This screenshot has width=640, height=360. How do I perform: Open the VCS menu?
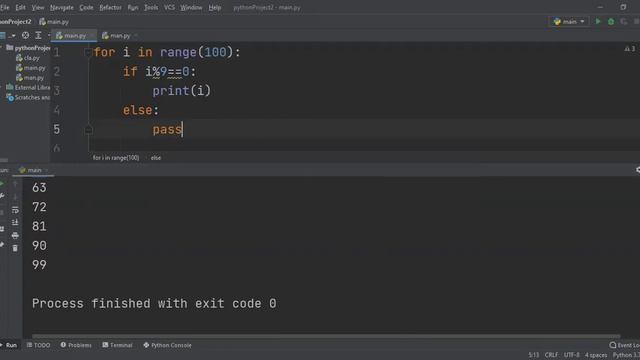coord(169,7)
